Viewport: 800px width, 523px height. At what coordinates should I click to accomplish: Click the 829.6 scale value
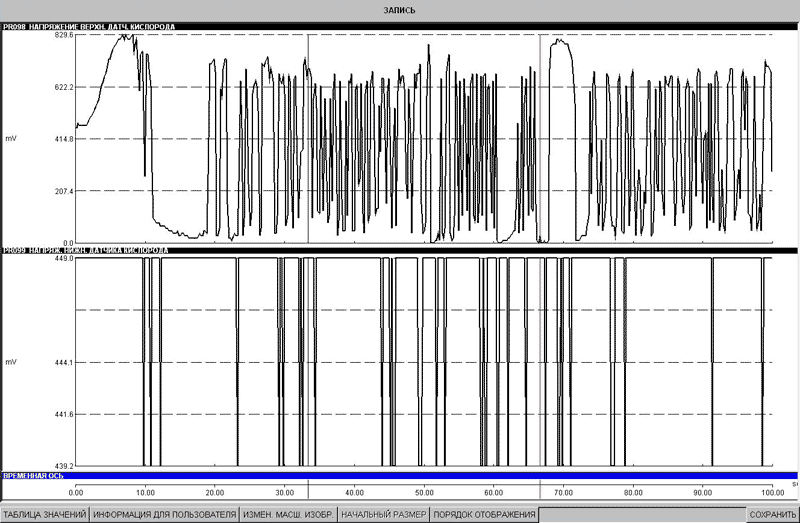point(64,35)
